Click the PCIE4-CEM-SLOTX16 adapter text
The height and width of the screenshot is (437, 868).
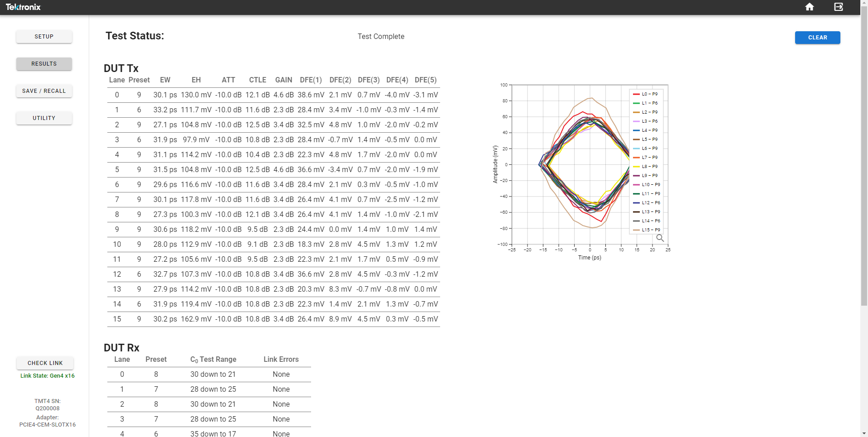pyautogui.click(x=48, y=425)
